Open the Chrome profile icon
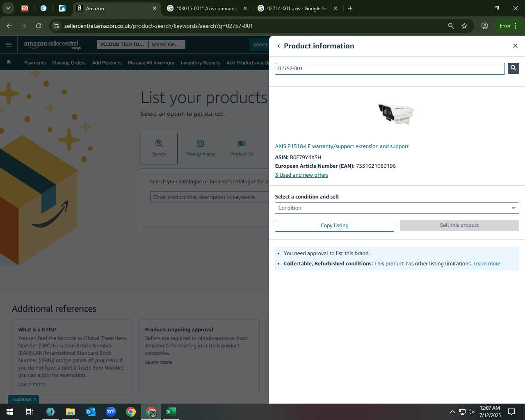The width and height of the screenshot is (525, 420). click(485, 26)
